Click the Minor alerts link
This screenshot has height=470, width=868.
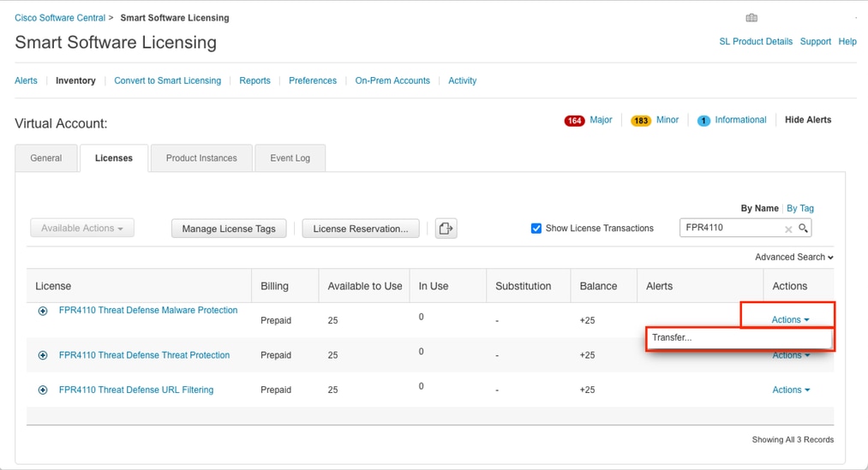pyautogui.click(x=667, y=120)
